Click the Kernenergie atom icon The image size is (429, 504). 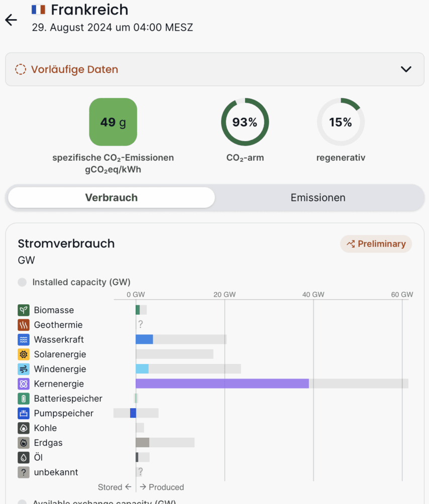[x=24, y=384]
